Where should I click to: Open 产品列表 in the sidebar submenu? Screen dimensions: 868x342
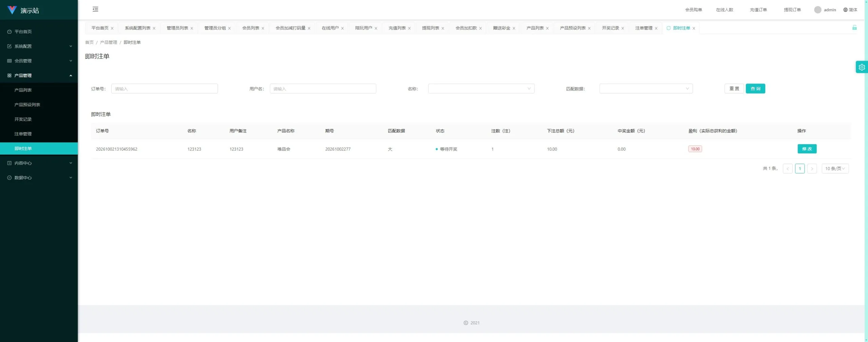[39, 90]
